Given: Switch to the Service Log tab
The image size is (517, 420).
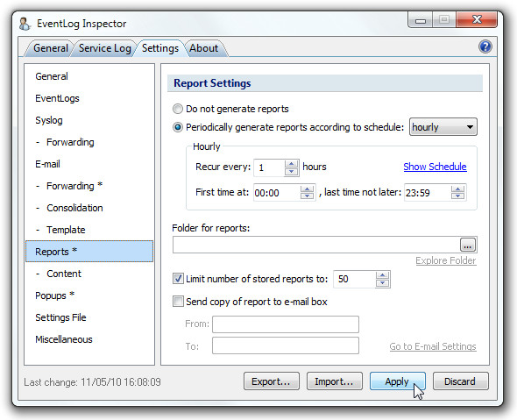Looking at the screenshot, I should 105,48.
